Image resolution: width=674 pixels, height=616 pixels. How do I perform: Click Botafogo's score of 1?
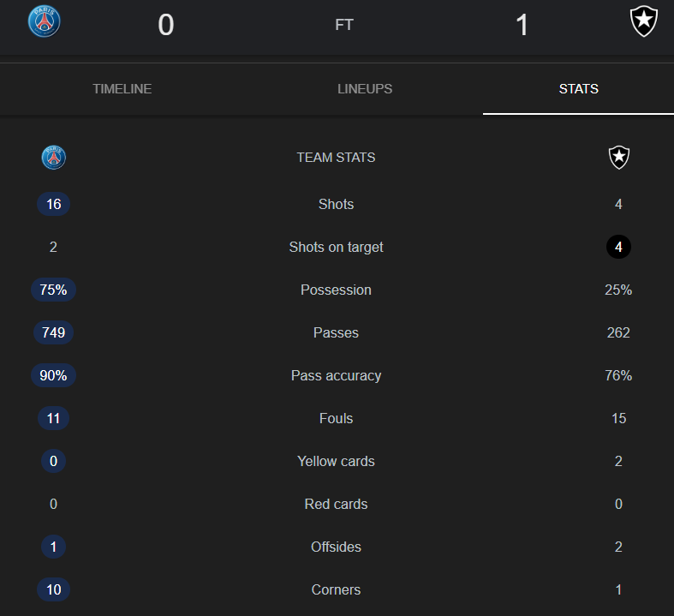point(522,25)
